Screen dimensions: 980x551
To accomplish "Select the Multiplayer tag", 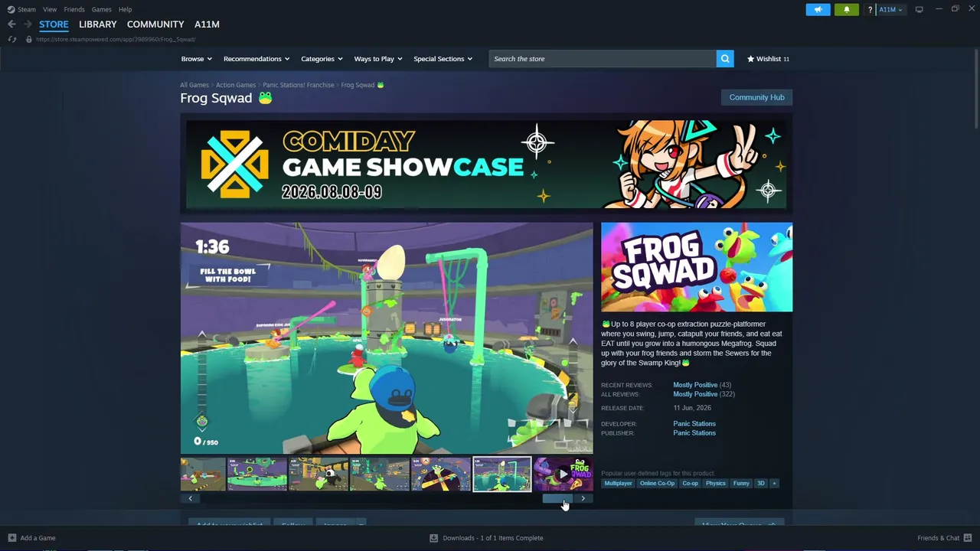I will (619, 484).
